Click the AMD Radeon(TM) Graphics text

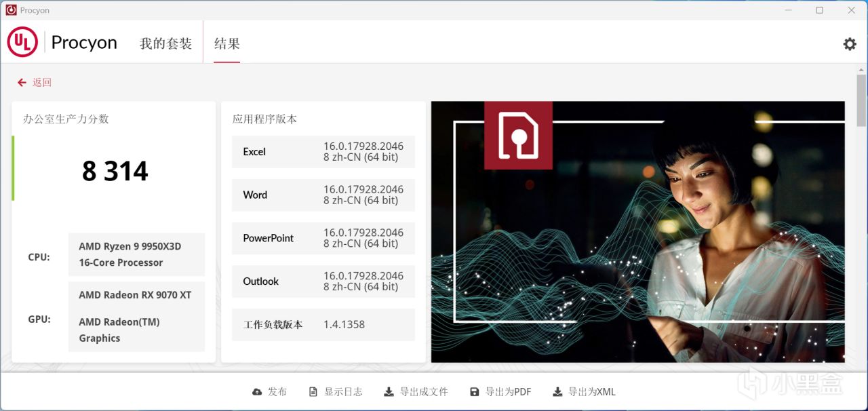pos(119,330)
